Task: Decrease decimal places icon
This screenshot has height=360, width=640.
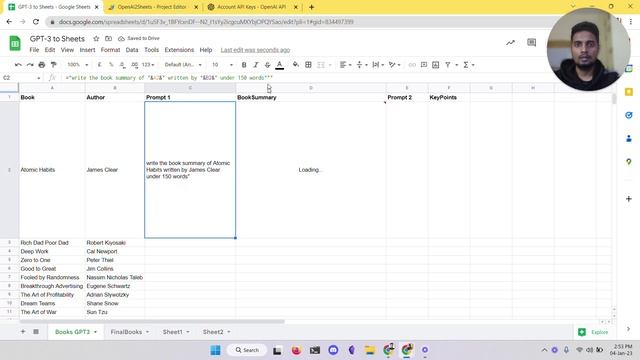Action: [122, 64]
